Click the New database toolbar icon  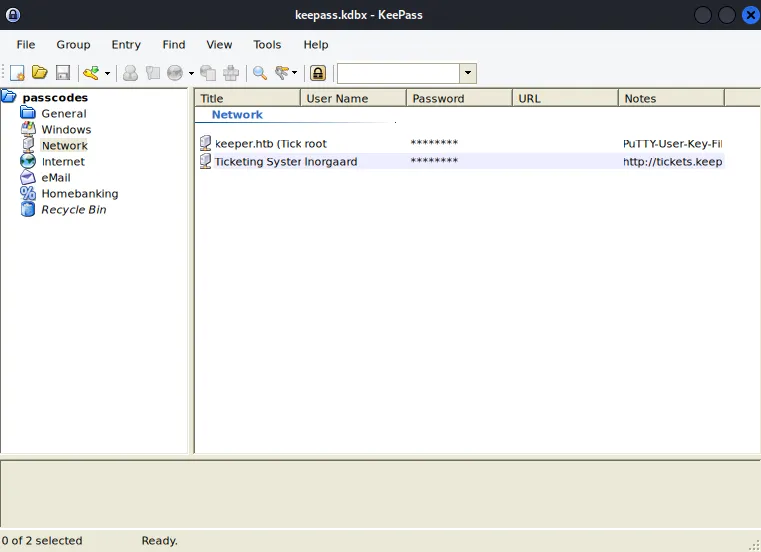click(x=17, y=73)
